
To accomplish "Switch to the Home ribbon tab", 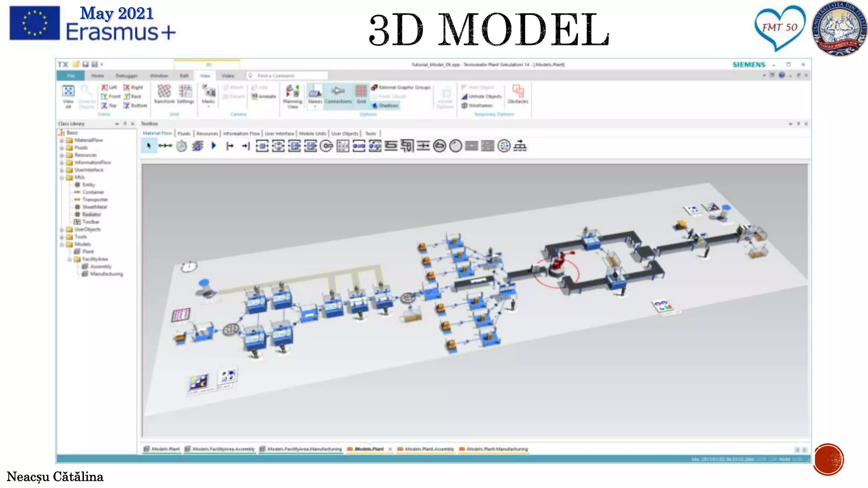I will (97, 76).
